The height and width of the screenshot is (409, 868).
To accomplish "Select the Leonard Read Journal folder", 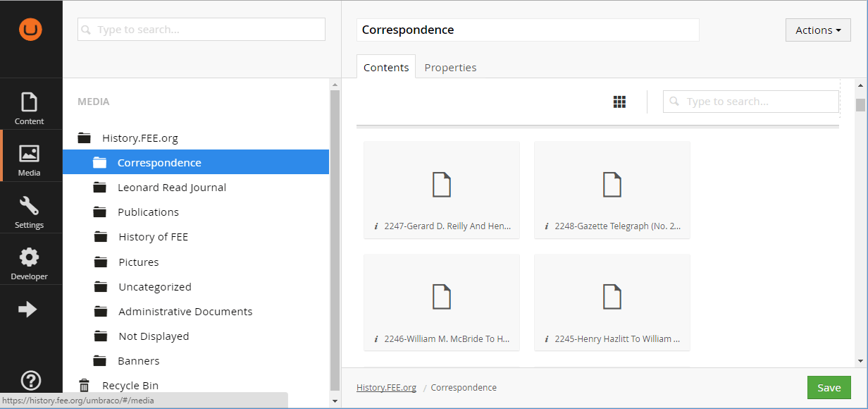I will point(171,188).
